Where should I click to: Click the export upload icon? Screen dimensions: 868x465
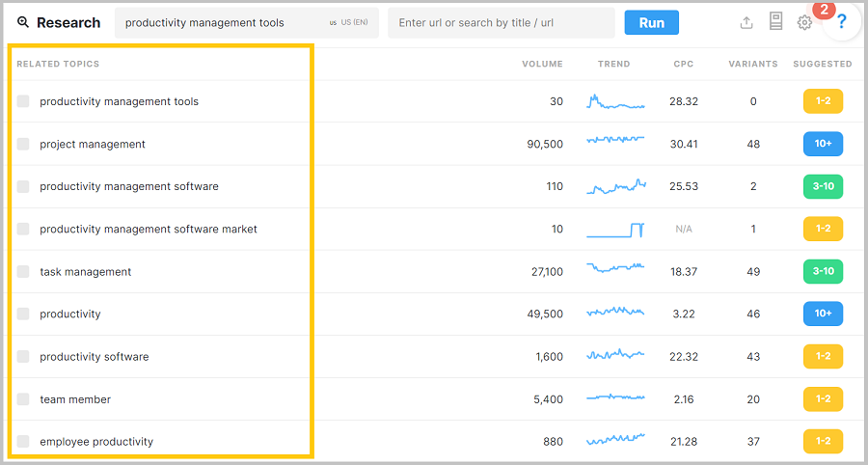746,22
